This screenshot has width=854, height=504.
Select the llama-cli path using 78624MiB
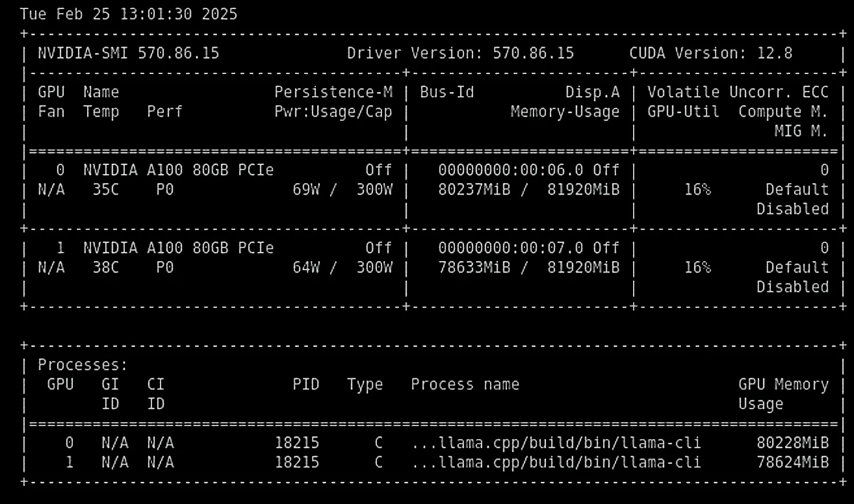pos(556,462)
